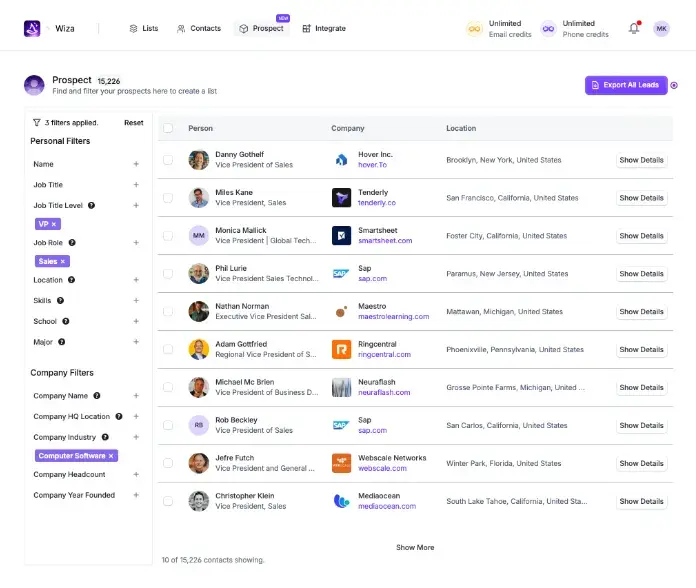
Task: Click the Hover Inc. company logo
Action: coord(341,160)
